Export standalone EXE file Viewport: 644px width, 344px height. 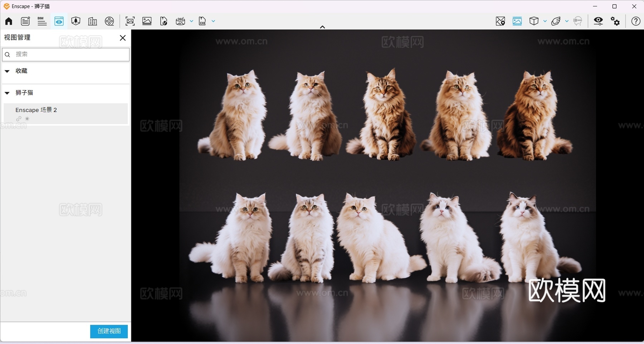click(203, 21)
